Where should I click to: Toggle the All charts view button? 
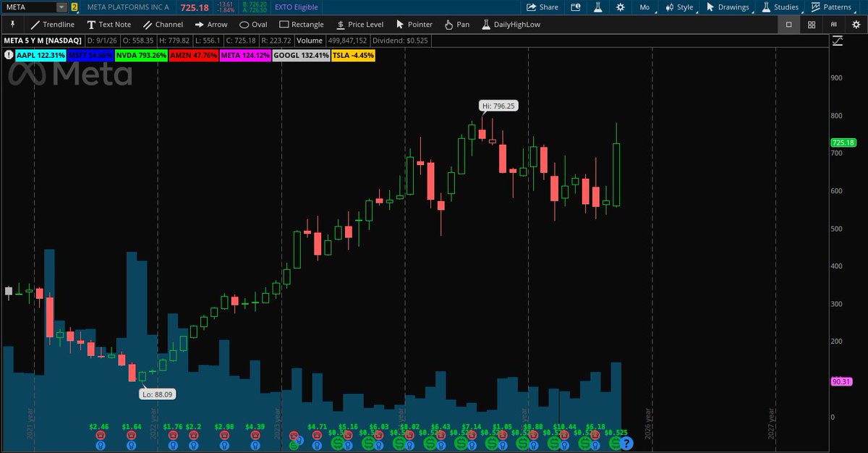click(834, 25)
